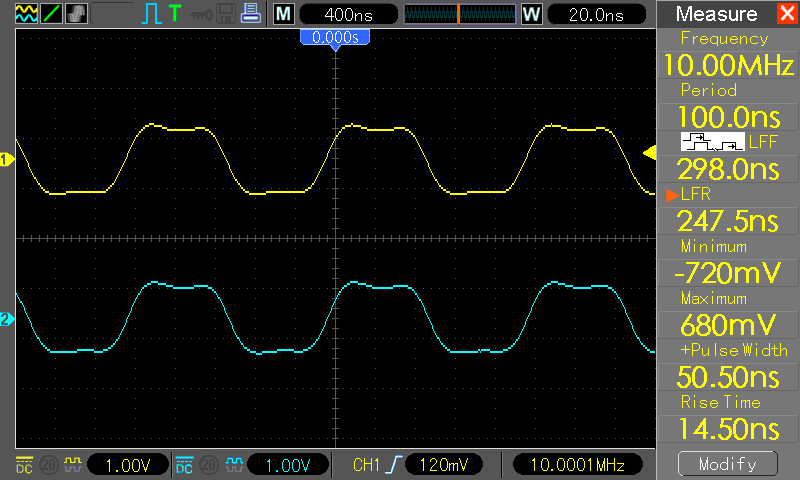Click the orange arrow beside LFR
The image size is (800, 480).
(x=672, y=194)
